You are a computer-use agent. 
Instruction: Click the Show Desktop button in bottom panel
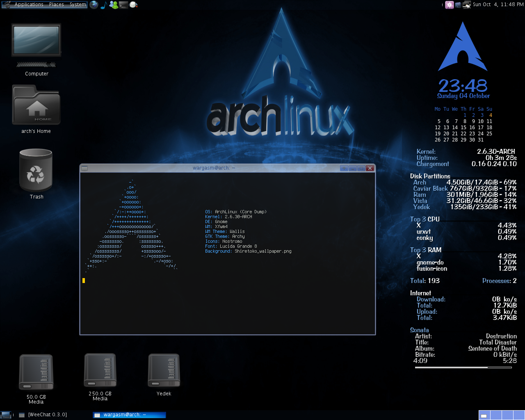(6, 415)
